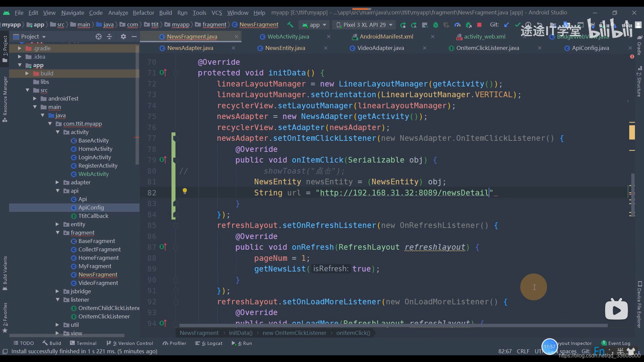644x362 pixels.
Task: Click the Profile app gauge icon
Action: (x=458, y=25)
